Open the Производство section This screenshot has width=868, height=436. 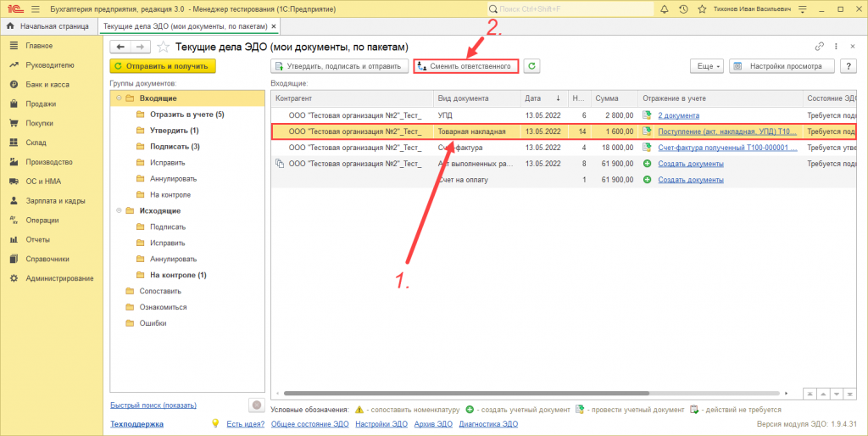tap(48, 162)
